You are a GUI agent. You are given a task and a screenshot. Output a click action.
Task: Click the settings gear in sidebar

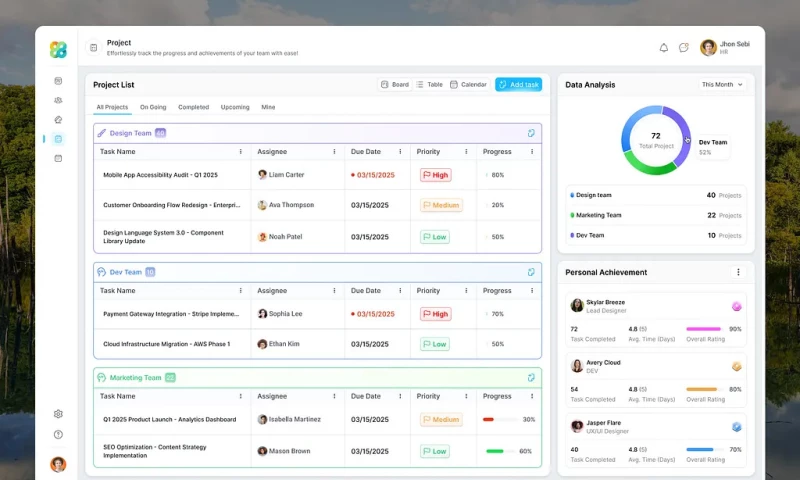[58, 414]
